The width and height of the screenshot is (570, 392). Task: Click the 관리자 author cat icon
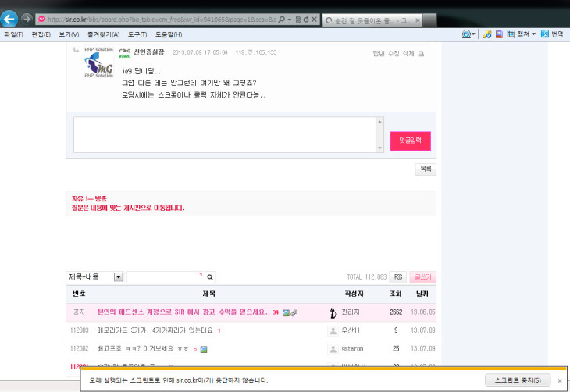333,312
